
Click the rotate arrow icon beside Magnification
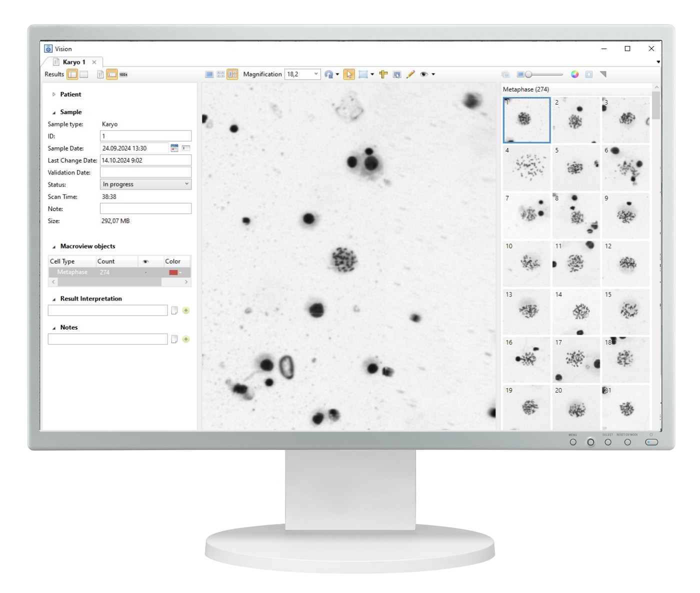328,74
